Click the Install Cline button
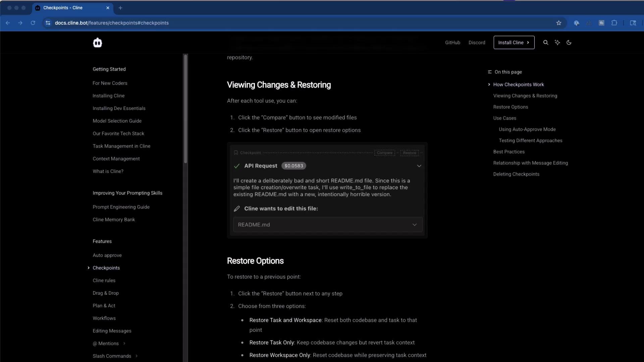Viewport: 644px width, 362px height. coord(514,43)
